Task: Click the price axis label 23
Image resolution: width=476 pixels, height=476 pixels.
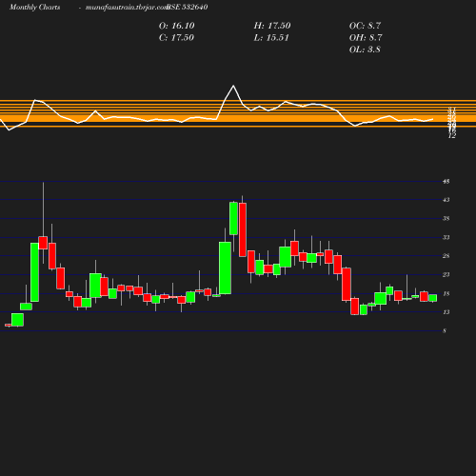Action: (446, 274)
